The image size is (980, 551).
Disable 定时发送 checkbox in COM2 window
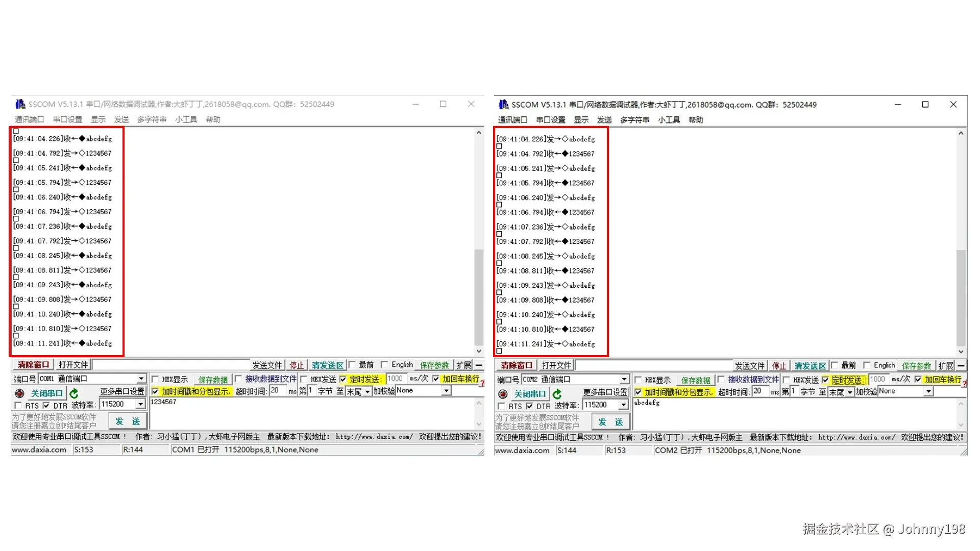tap(825, 380)
